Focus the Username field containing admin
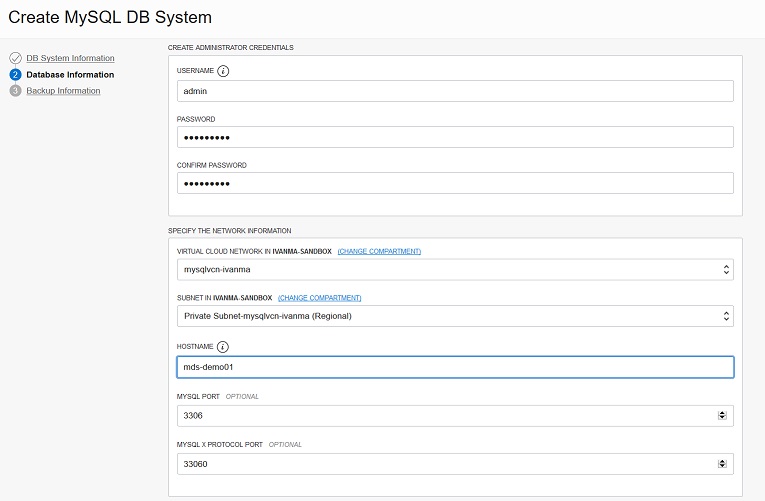The image size is (765, 501). point(455,91)
